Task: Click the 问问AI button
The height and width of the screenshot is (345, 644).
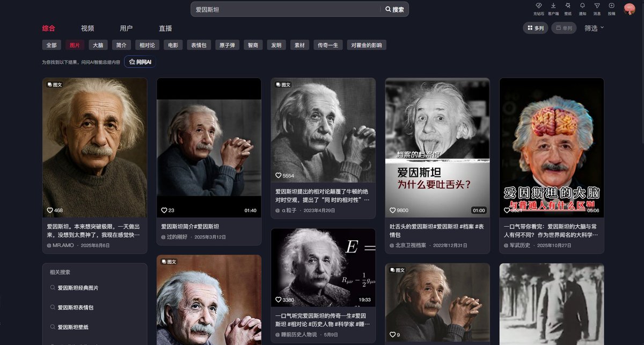Action: (x=140, y=62)
